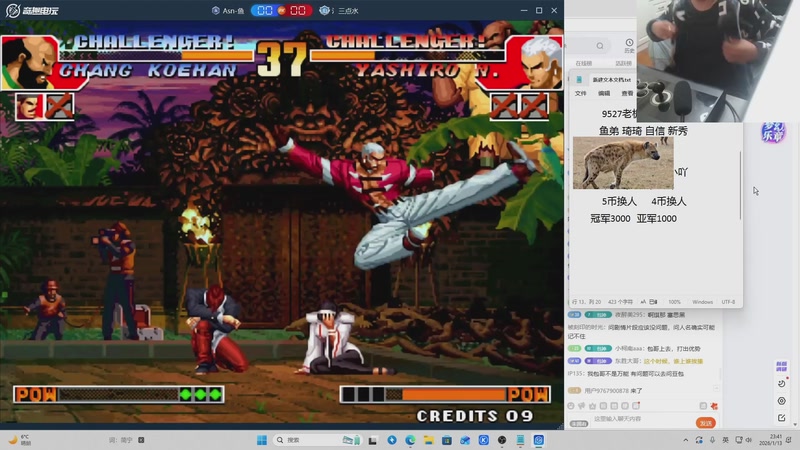This screenshot has height=450, width=800.
Task: Click the text 5币换人 in Notepad
Action: tap(619, 202)
